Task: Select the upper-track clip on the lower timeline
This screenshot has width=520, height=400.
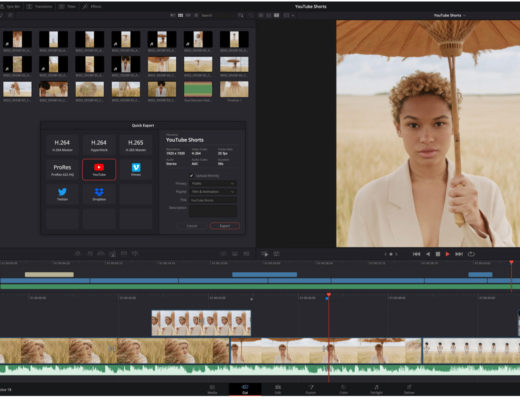Action: point(201,323)
